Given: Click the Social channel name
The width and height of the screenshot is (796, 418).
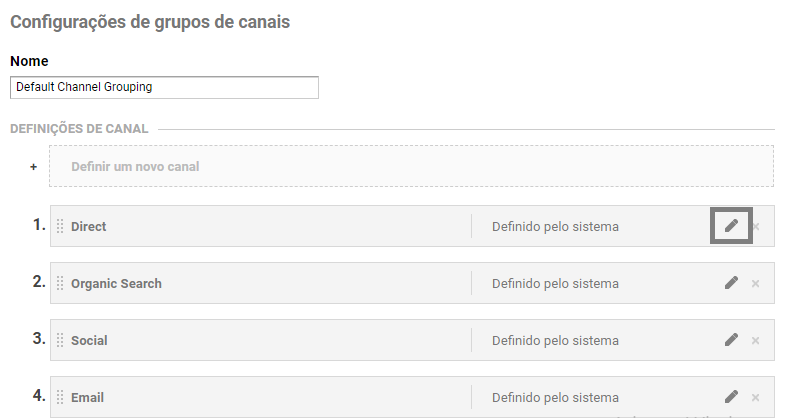Looking at the screenshot, I should point(89,341).
